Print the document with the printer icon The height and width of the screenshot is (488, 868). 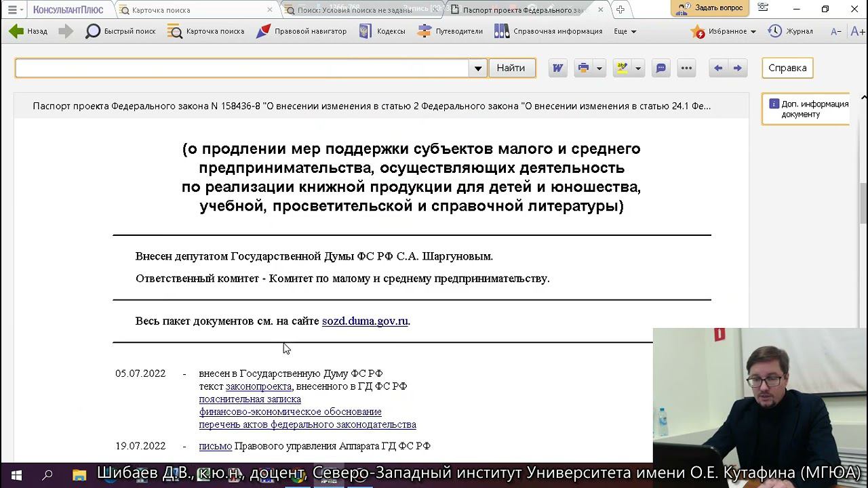pyautogui.click(x=583, y=68)
